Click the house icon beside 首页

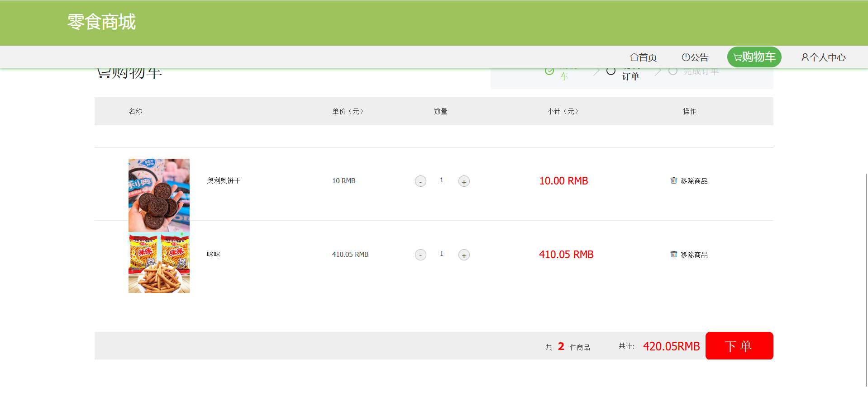click(634, 57)
